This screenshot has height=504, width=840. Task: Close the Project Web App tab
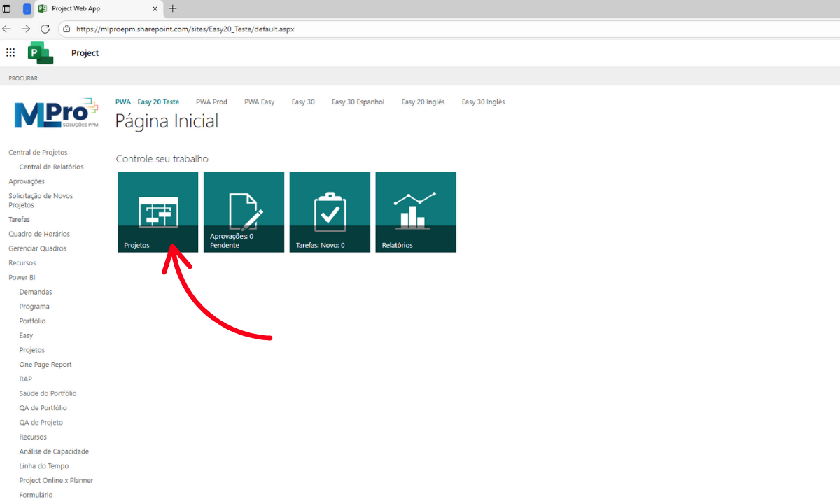tap(155, 9)
